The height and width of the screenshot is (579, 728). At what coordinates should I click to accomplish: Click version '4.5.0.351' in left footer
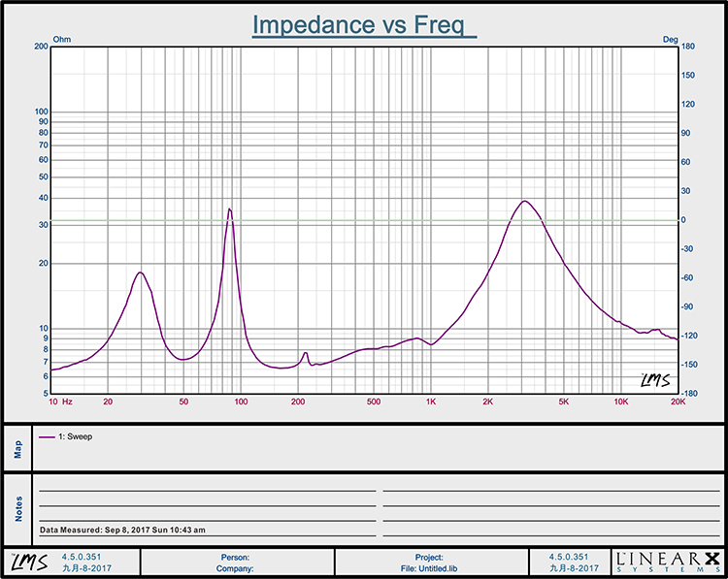82,557
